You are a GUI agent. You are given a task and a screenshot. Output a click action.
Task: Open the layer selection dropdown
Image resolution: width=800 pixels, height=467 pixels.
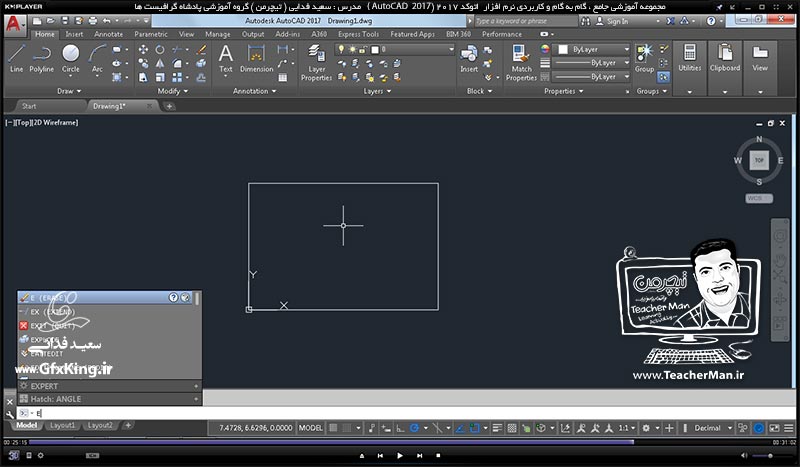(394, 50)
